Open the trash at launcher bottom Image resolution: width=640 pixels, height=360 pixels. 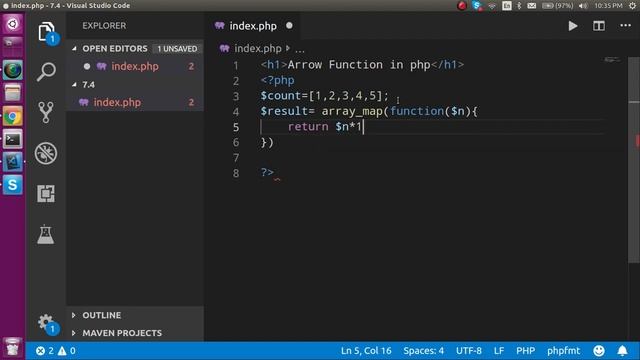point(13,347)
